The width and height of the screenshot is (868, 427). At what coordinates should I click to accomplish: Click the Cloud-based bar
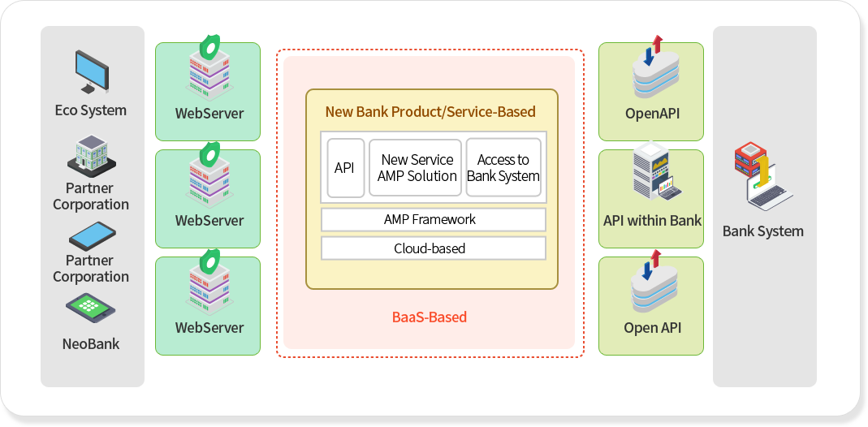click(434, 248)
